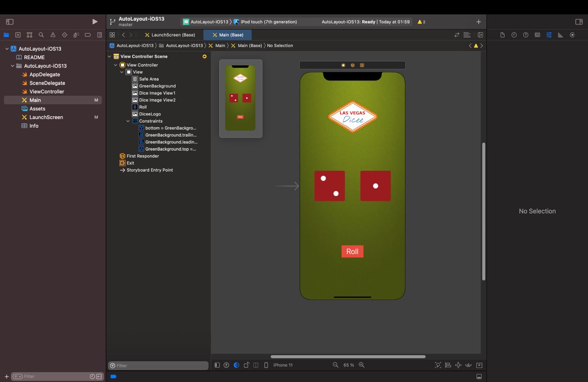Show the Attributes inspector
The image size is (588, 382).
549,35
